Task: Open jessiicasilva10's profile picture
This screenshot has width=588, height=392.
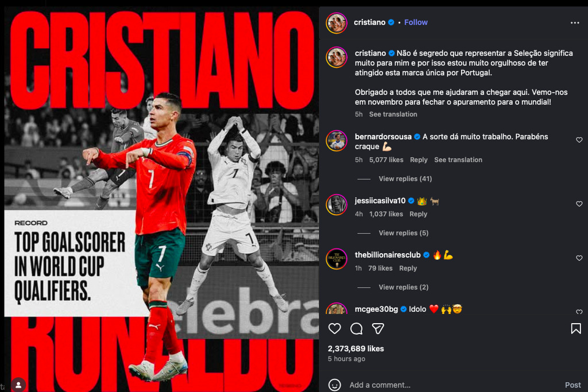Action: coord(336,205)
